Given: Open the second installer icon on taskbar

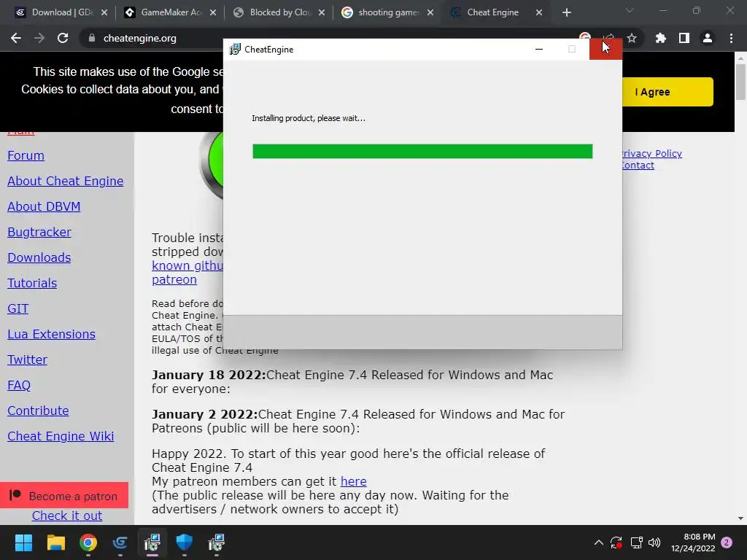Looking at the screenshot, I should point(217,542).
